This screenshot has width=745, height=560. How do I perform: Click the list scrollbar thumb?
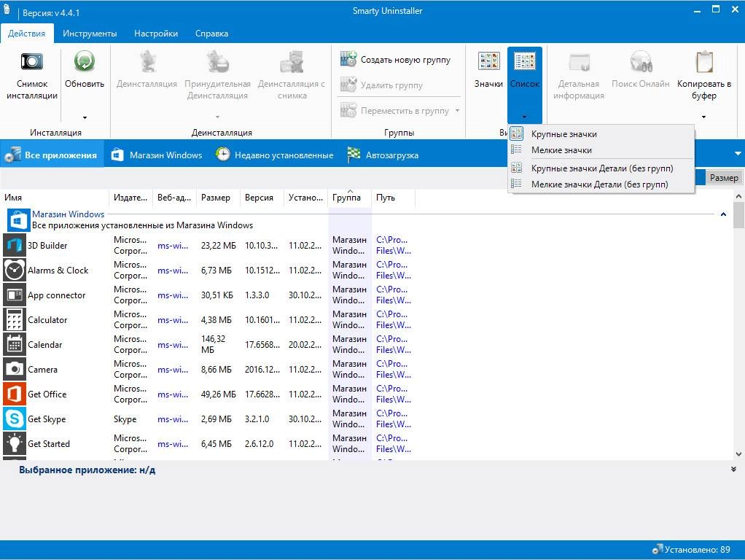(738, 215)
